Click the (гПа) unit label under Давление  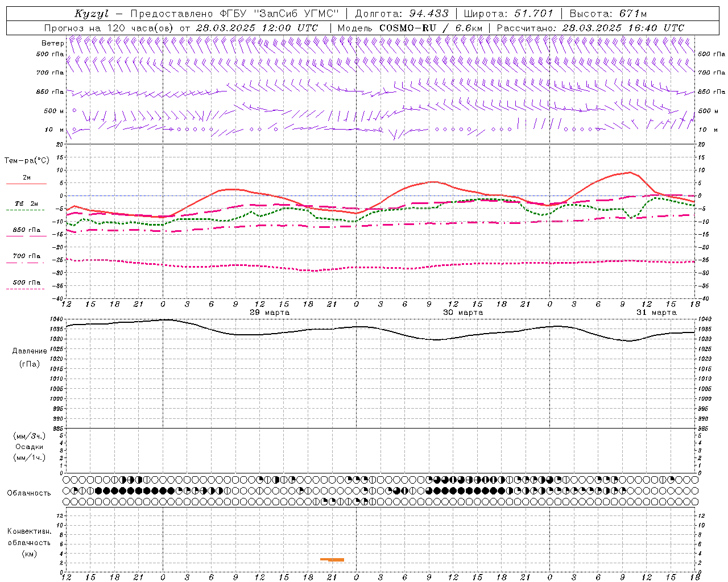coord(30,364)
